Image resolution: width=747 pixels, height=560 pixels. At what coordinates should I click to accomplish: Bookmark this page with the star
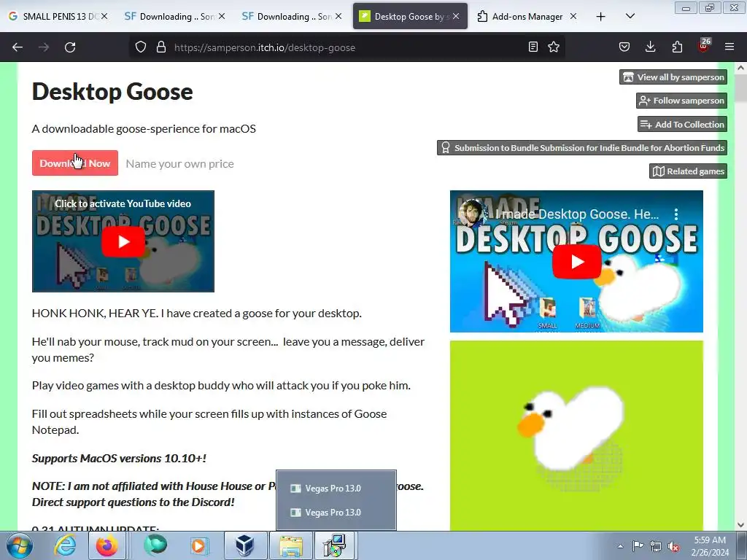pos(554,47)
